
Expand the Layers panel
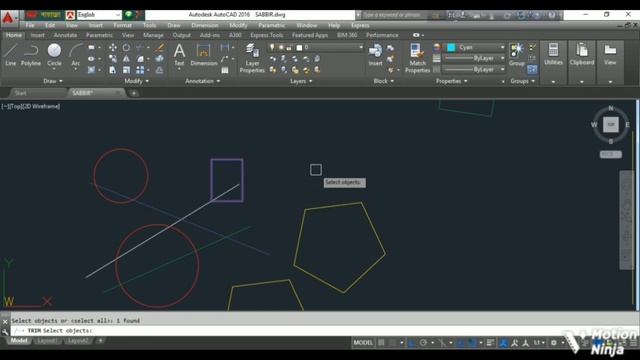(x=301, y=81)
